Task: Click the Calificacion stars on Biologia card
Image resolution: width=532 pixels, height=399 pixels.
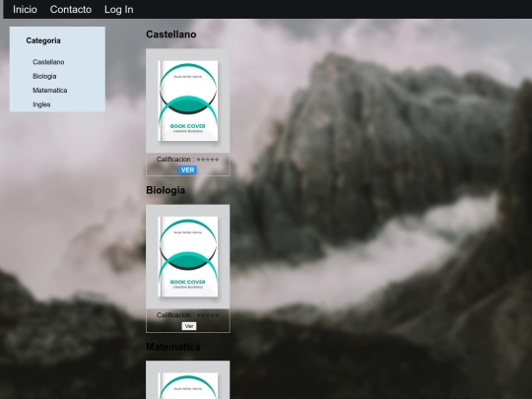Action: click(x=208, y=315)
